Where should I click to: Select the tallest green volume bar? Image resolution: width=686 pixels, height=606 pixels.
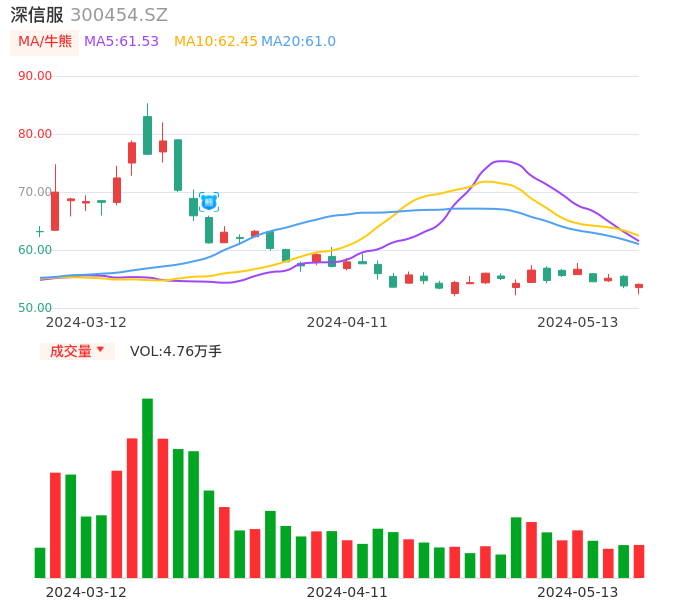147,488
